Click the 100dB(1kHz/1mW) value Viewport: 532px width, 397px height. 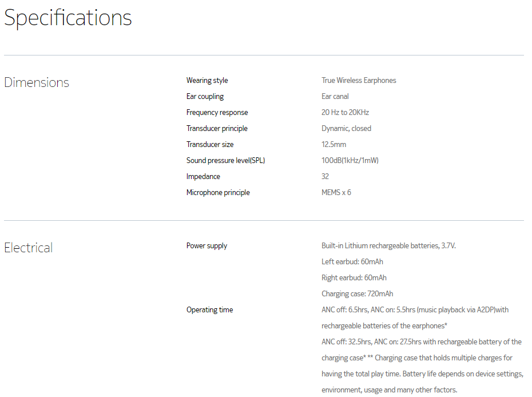(x=350, y=161)
